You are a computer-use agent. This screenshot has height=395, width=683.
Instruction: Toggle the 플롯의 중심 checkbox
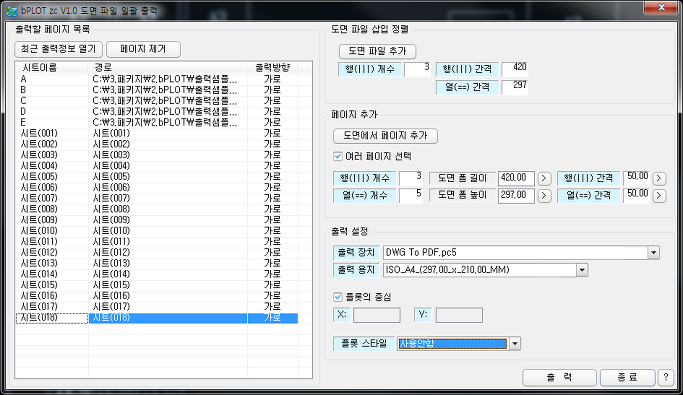[338, 297]
